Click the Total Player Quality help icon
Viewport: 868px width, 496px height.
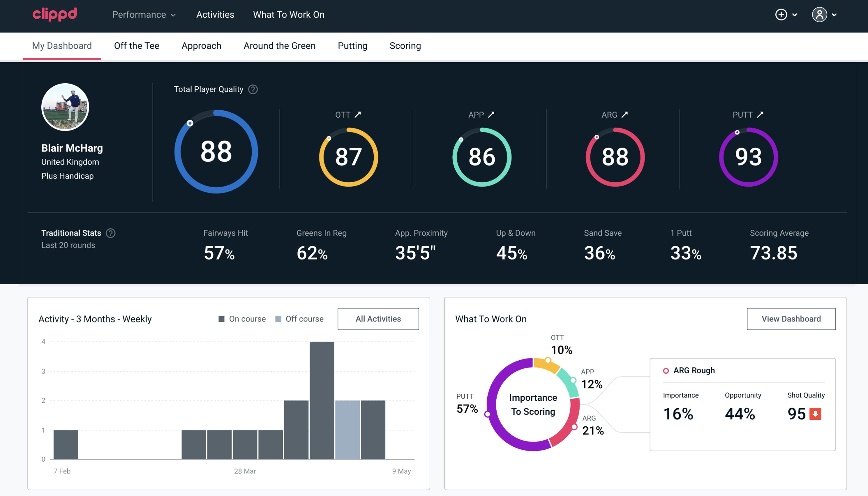tap(252, 89)
